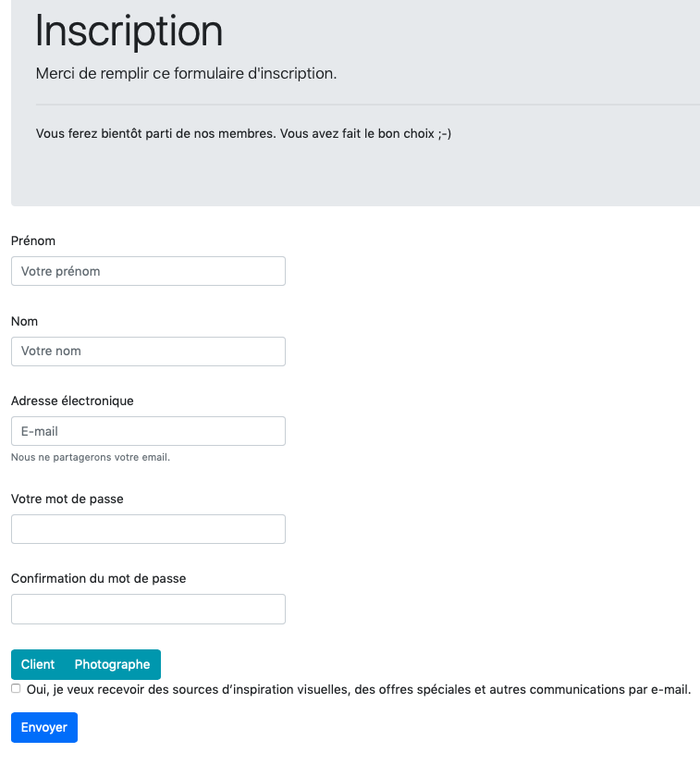This screenshot has height=765, width=700.
Task: Focus the 'Votre nom' text field
Action: [148, 352]
